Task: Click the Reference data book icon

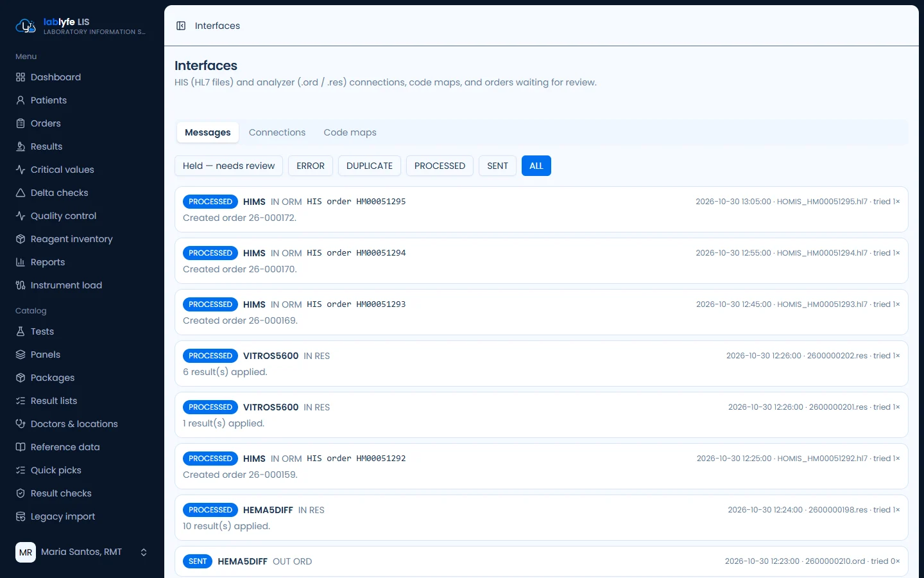Action: pos(21,447)
